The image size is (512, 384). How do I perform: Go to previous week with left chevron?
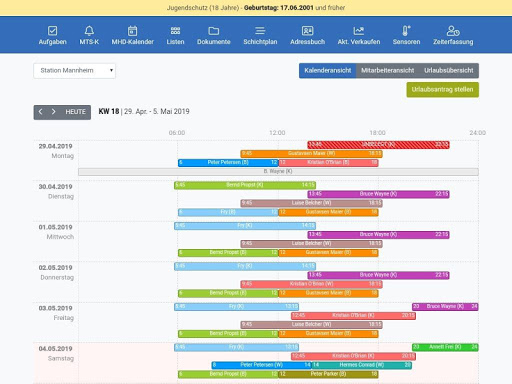click(x=41, y=112)
